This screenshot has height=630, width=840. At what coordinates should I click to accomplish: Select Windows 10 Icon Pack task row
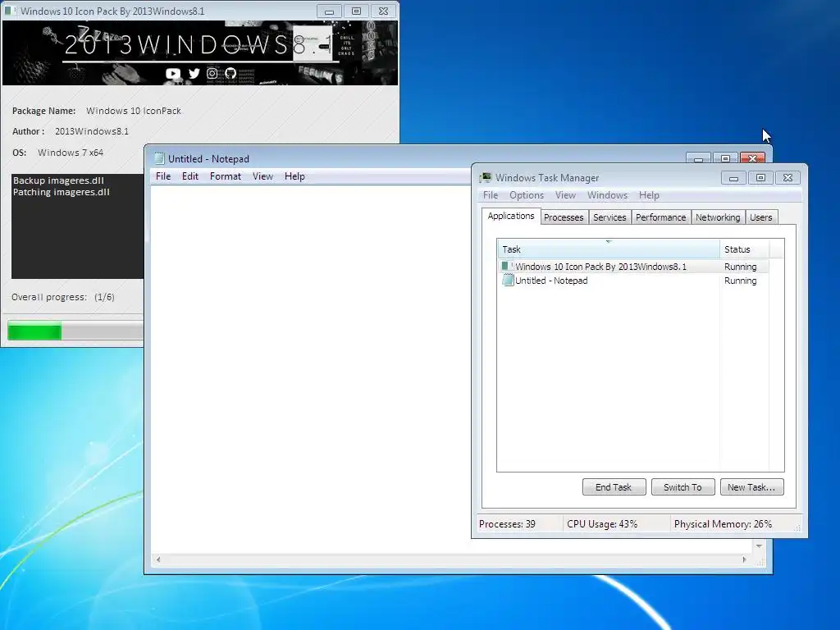pos(633,267)
